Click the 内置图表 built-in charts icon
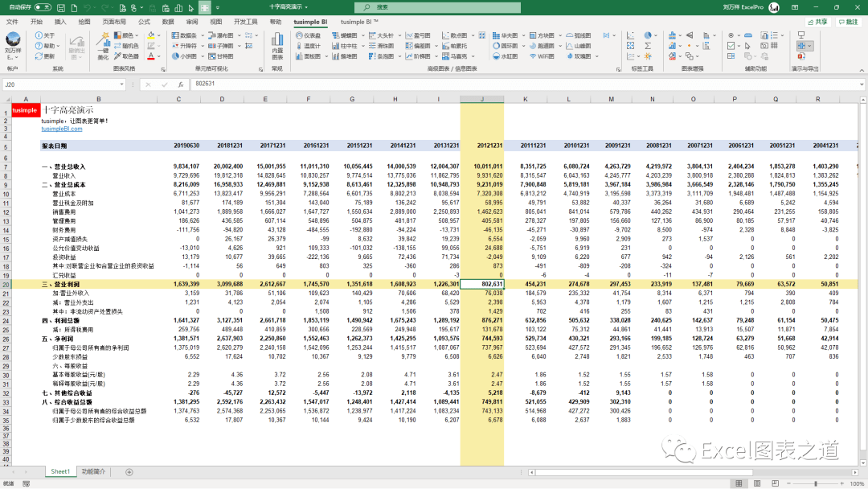 [277, 46]
